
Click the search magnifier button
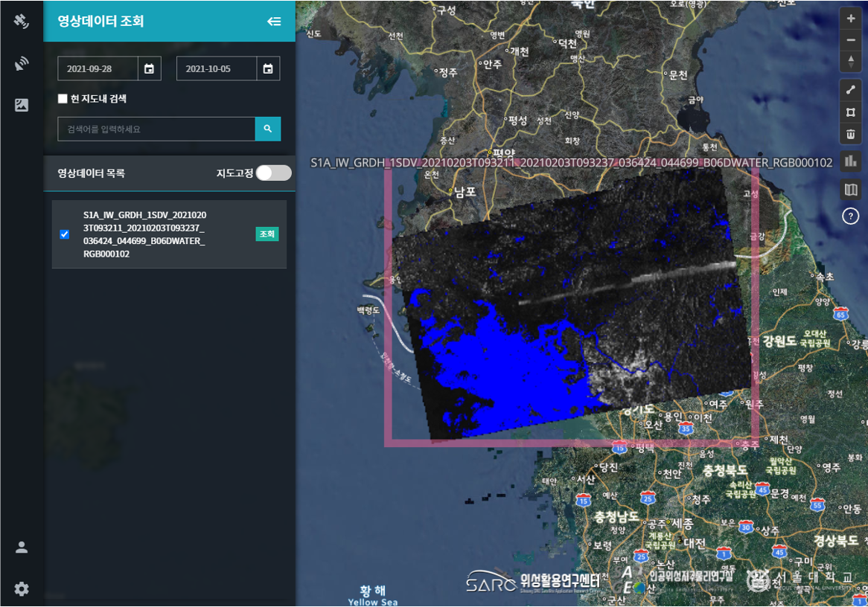point(268,129)
